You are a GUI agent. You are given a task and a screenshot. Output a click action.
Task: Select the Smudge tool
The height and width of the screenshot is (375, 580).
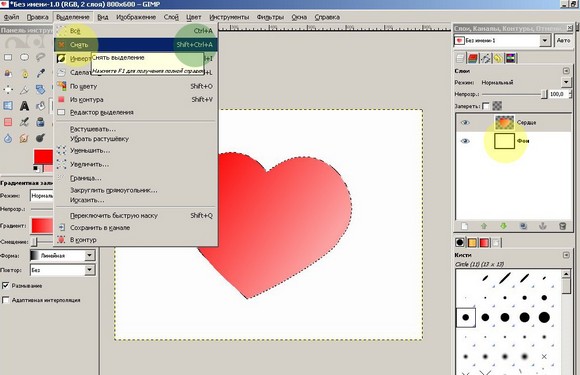(24, 138)
